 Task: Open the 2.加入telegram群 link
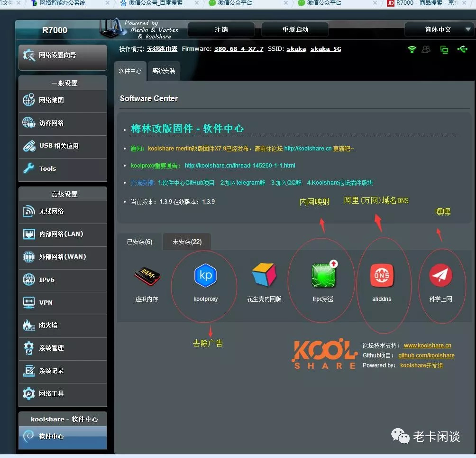[x=243, y=183]
